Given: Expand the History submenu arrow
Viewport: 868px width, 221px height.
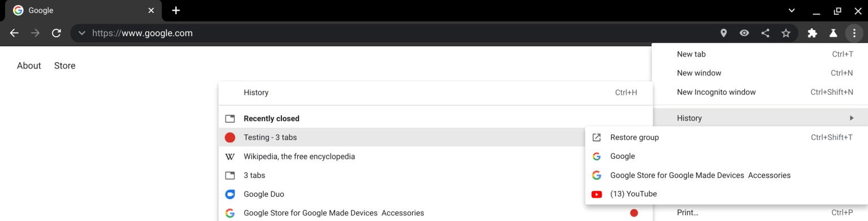Looking at the screenshot, I should [x=852, y=118].
